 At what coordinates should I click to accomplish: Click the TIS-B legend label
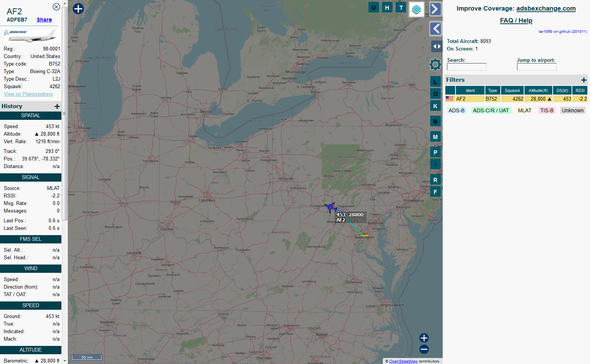(x=547, y=110)
